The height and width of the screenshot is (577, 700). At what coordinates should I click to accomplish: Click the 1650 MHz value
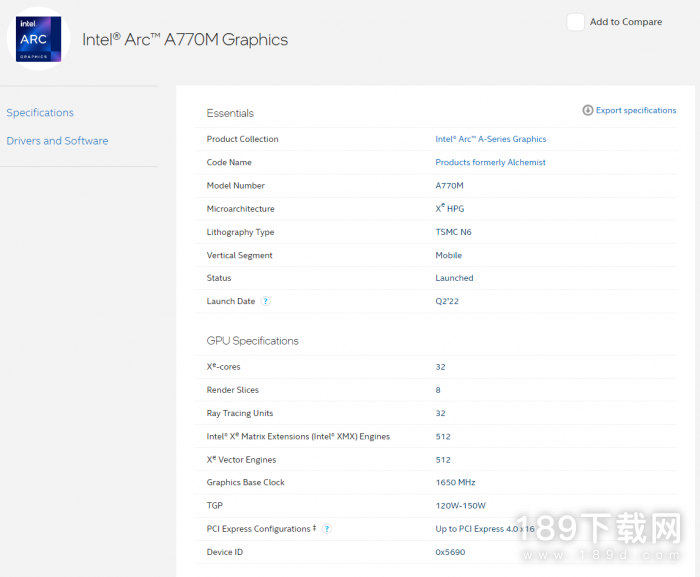coord(455,482)
